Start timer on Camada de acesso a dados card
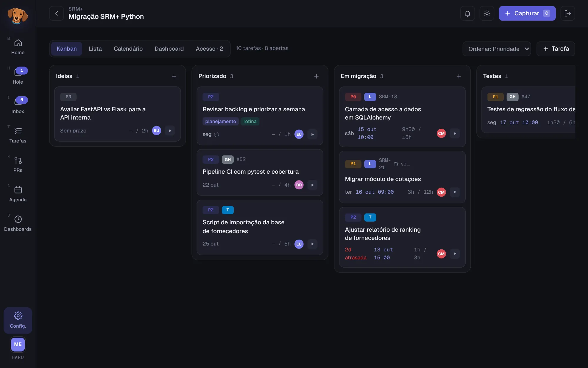The height and width of the screenshot is (368, 588). (455, 133)
